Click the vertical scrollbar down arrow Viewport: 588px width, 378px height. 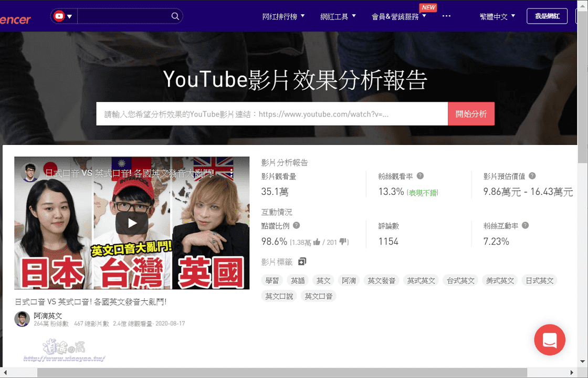pos(582,362)
